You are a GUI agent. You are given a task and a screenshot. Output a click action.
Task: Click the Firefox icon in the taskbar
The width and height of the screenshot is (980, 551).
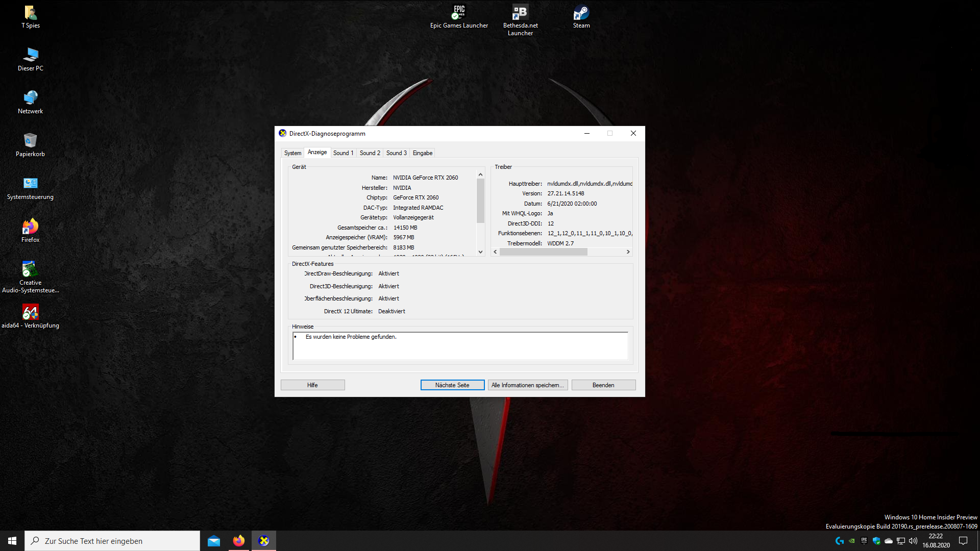click(x=239, y=541)
